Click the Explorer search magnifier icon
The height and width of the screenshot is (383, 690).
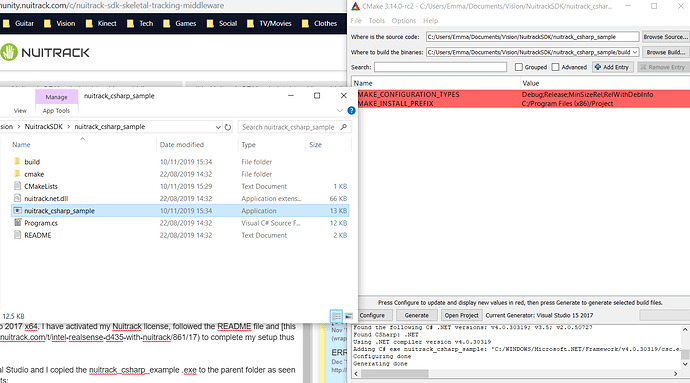(x=344, y=127)
